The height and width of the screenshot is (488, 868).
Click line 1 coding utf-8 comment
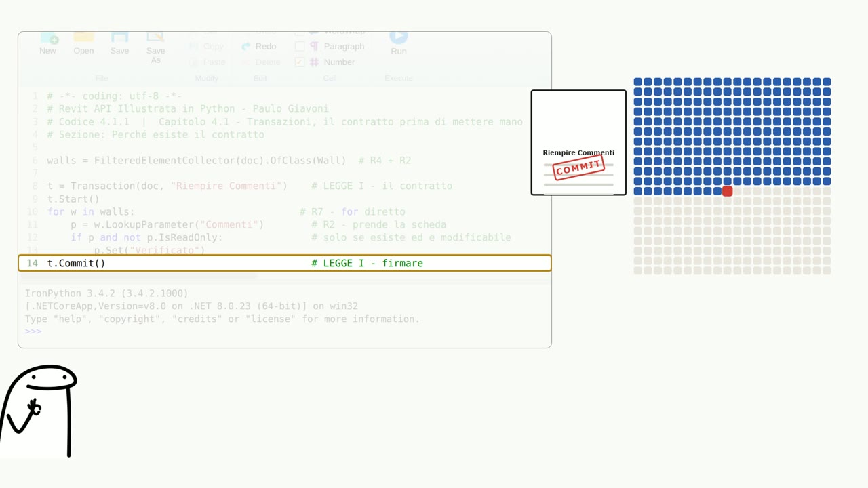tap(115, 96)
